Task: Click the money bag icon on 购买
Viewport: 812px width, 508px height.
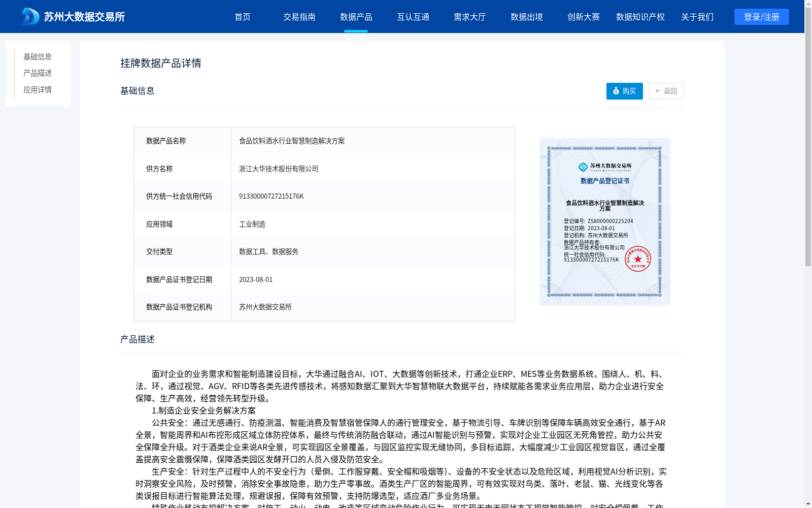Action: click(616, 91)
